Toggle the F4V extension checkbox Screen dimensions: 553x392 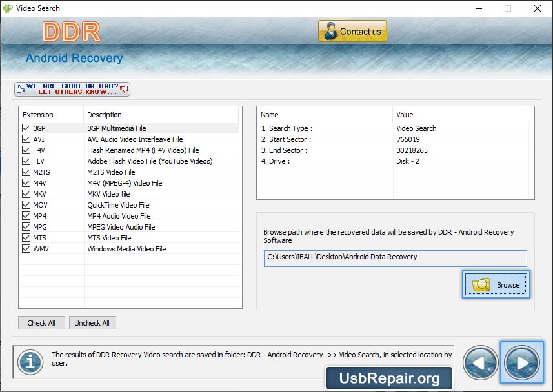pos(26,150)
